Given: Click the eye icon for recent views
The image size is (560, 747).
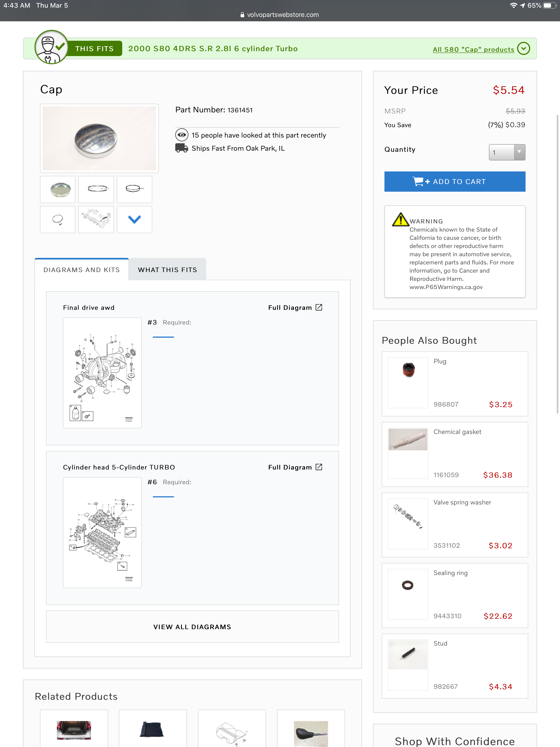Looking at the screenshot, I should (182, 135).
